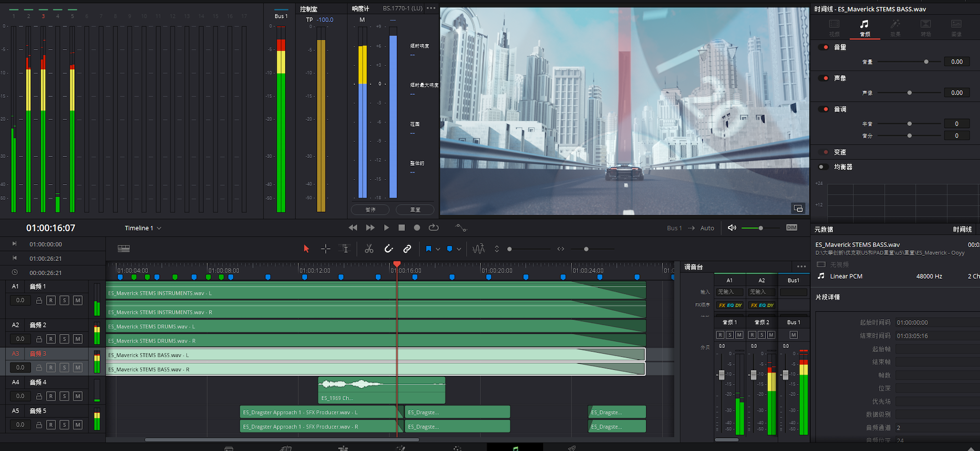Lock track A5 with the padlock icon
The image size is (980, 451).
pos(39,425)
